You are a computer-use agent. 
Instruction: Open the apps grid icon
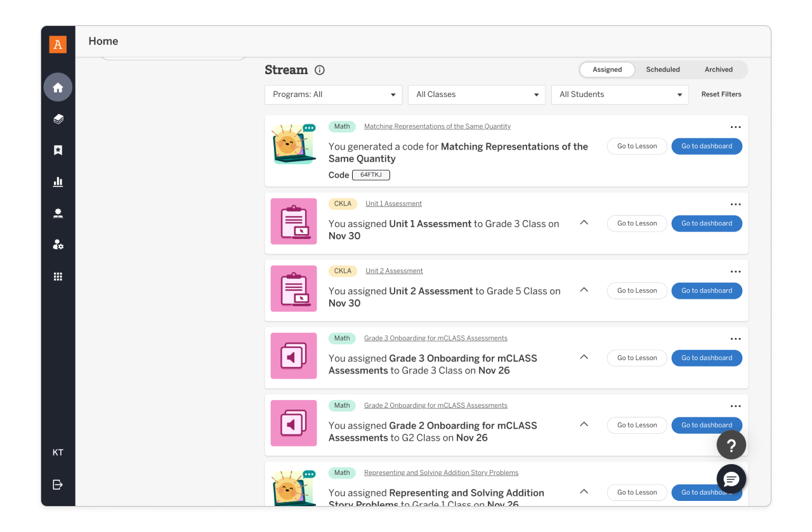coord(58,276)
